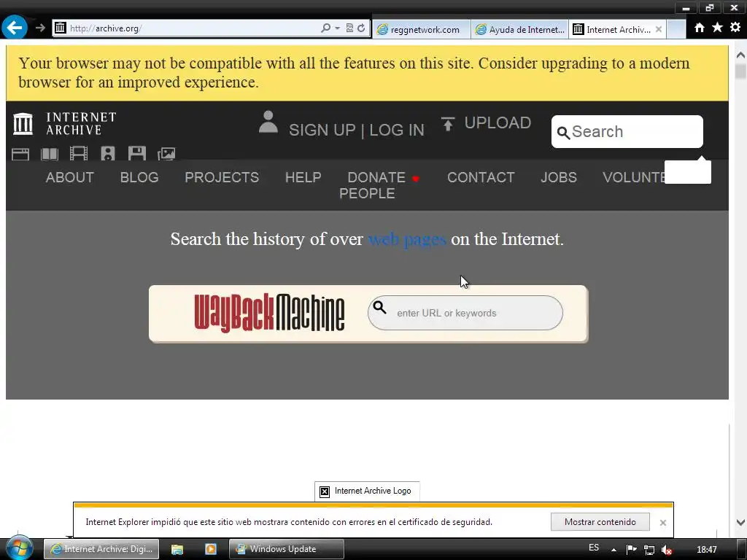Open the browser Home icon
This screenshot has width=747, height=560.
pyautogui.click(x=699, y=28)
